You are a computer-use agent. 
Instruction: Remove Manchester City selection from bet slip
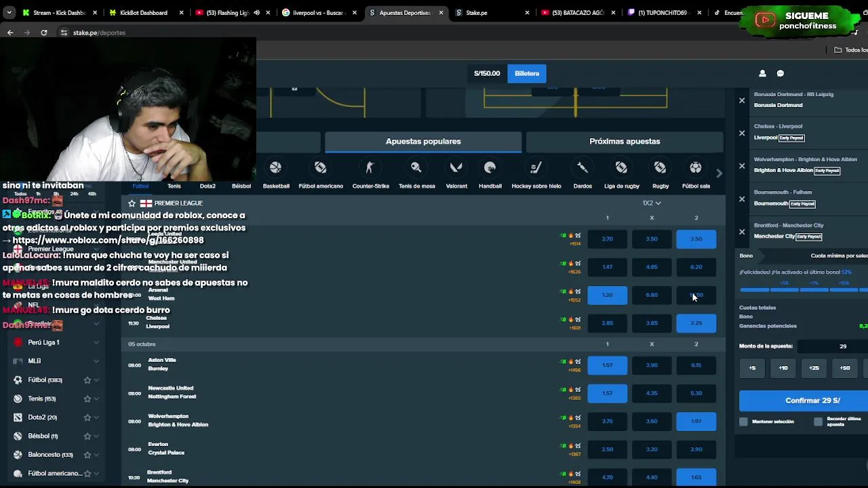tap(742, 232)
